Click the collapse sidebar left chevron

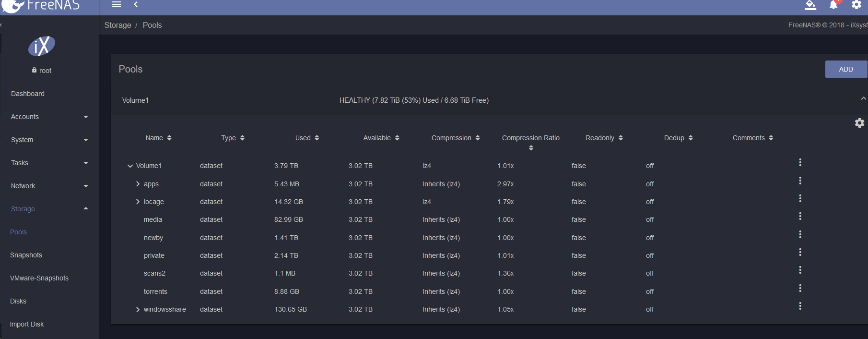coord(136,4)
